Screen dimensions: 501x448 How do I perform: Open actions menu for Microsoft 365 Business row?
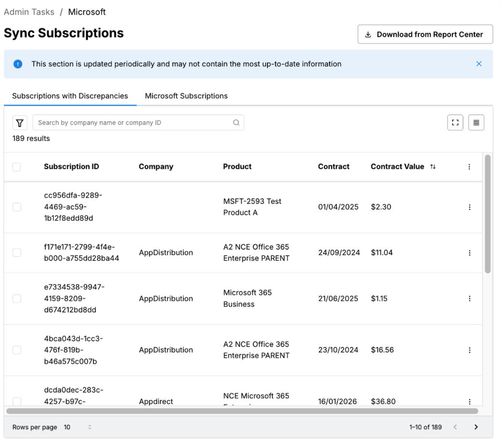click(469, 298)
